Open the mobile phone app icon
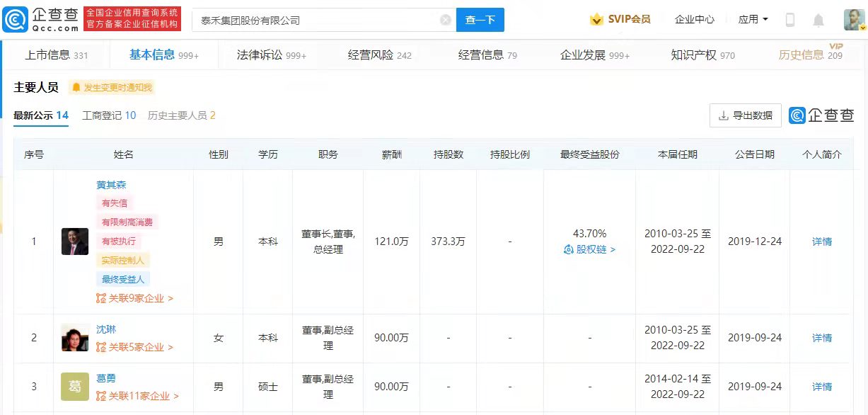The width and height of the screenshot is (868, 415). pos(790,20)
